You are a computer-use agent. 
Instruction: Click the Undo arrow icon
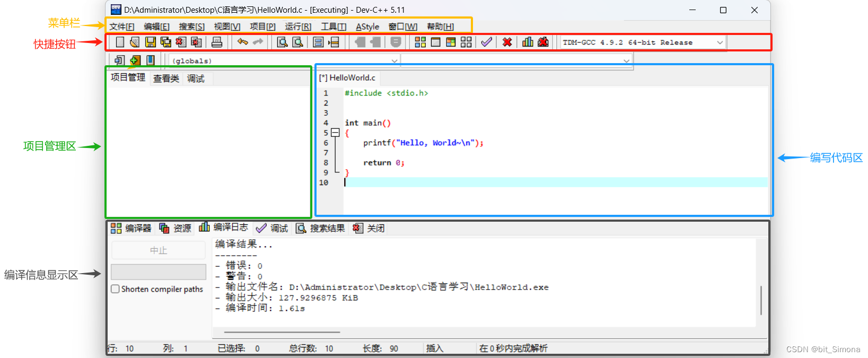click(x=242, y=42)
